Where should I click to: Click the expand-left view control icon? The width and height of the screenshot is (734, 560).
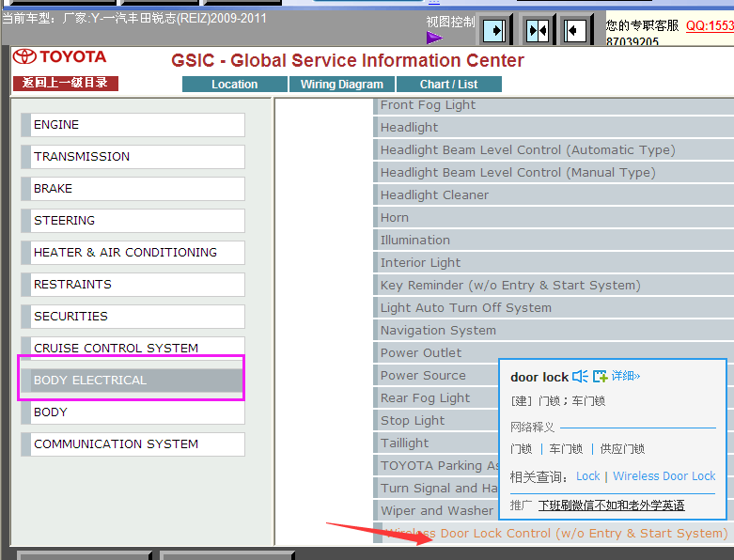coord(575,31)
